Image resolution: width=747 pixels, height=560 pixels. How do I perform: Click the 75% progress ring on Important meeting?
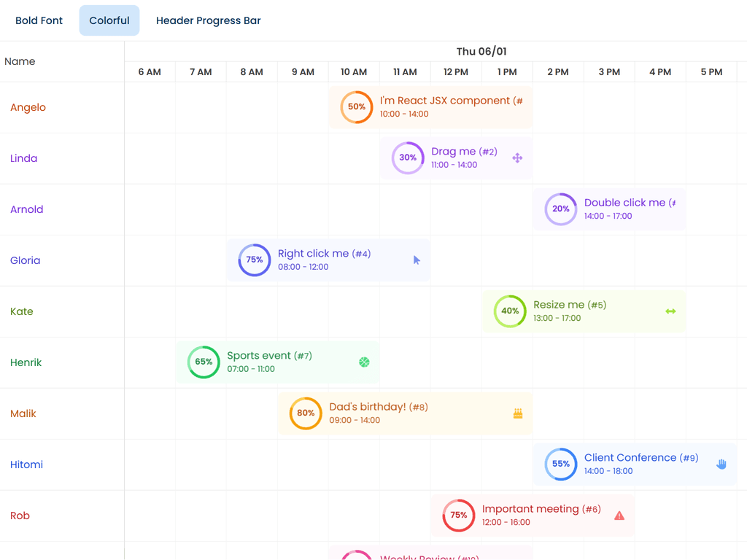[459, 516]
